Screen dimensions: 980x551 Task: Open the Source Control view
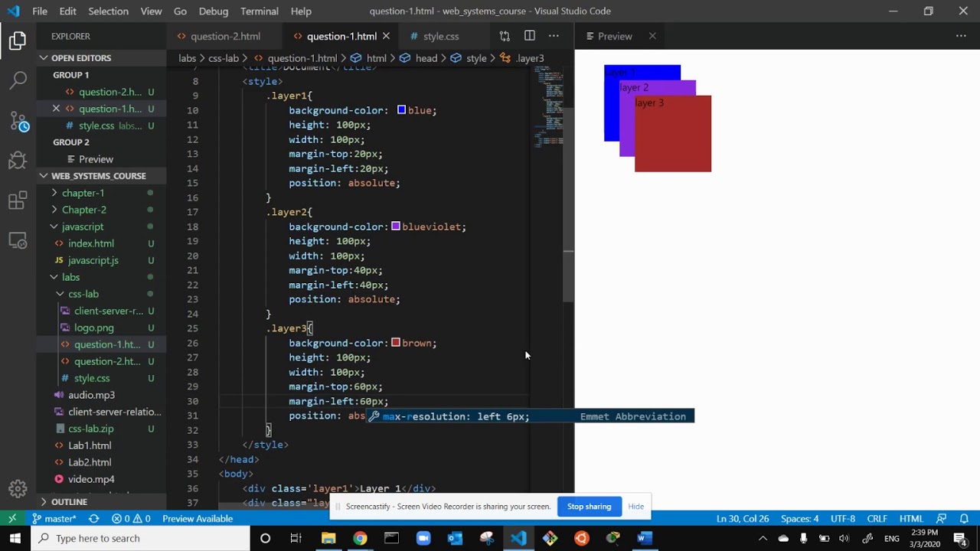(18, 120)
